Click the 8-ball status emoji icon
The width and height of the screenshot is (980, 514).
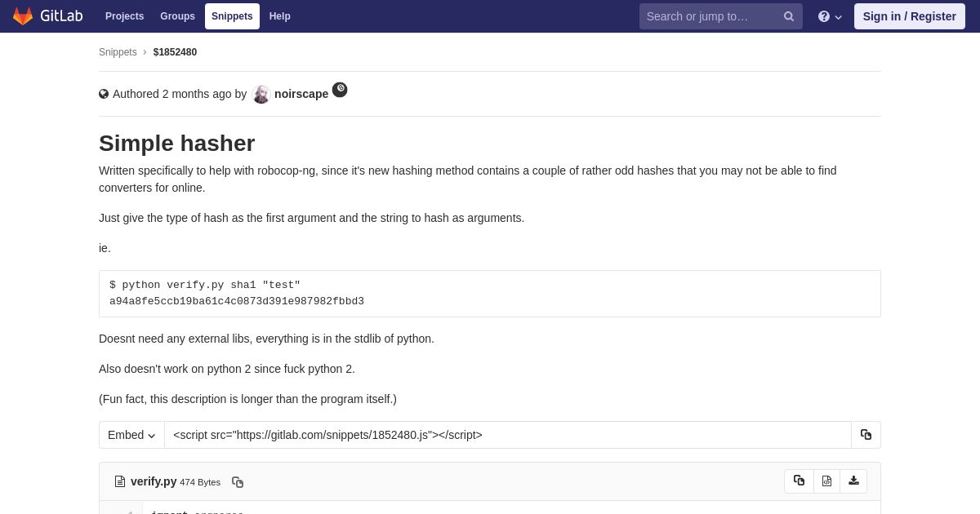340,90
